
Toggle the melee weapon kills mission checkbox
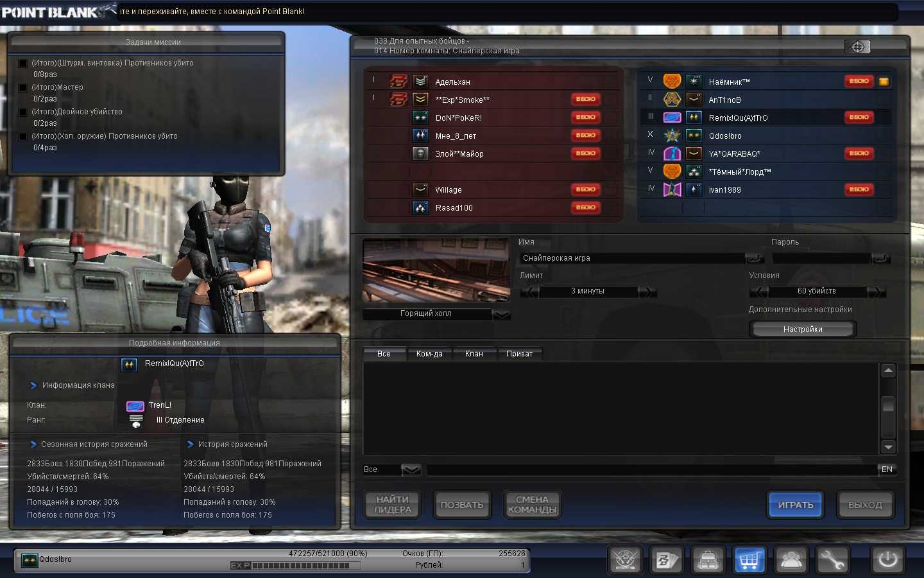coord(23,137)
